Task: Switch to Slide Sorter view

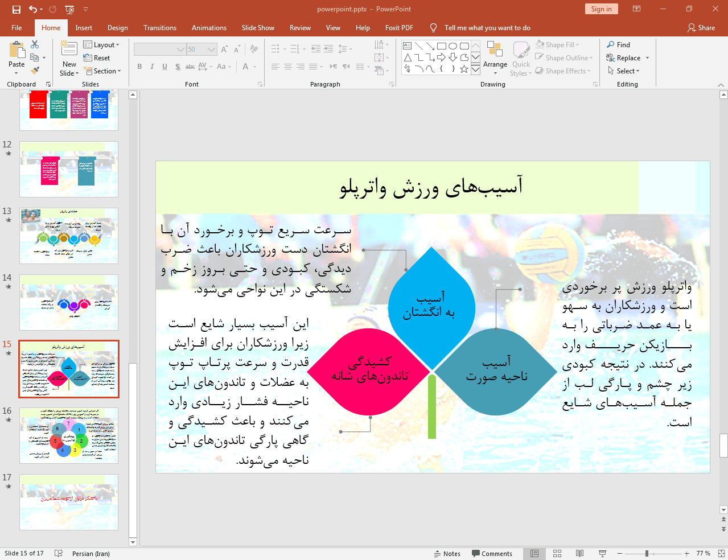Action: [x=557, y=553]
